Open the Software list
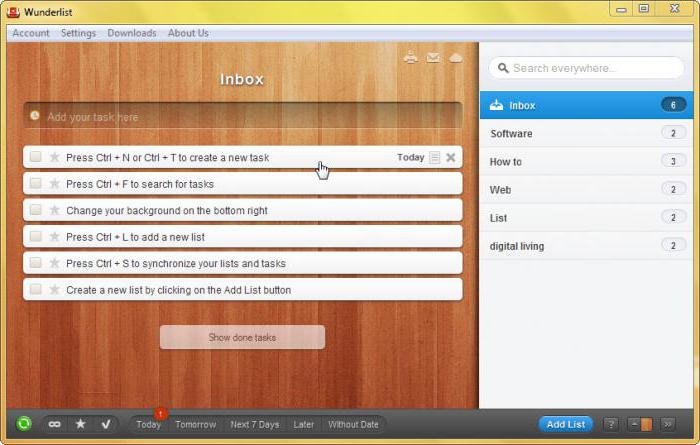700x445 pixels. click(587, 133)
